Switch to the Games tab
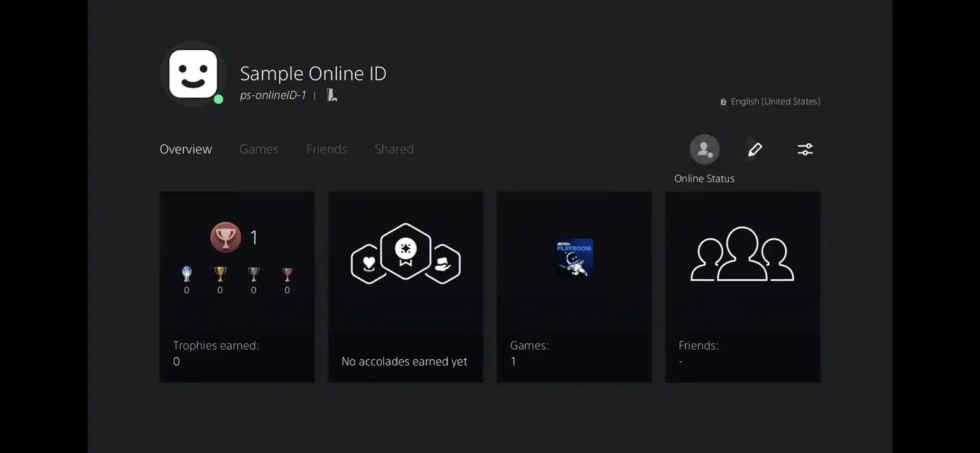The image size is (980, 453). [x=258, y=149]
